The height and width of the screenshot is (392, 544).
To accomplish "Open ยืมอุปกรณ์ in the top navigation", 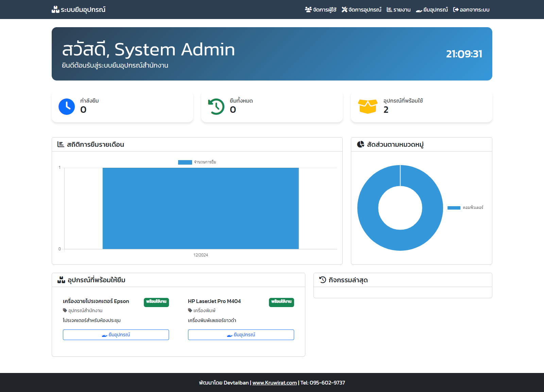I will pyautogui.click(x=432, y=10).
